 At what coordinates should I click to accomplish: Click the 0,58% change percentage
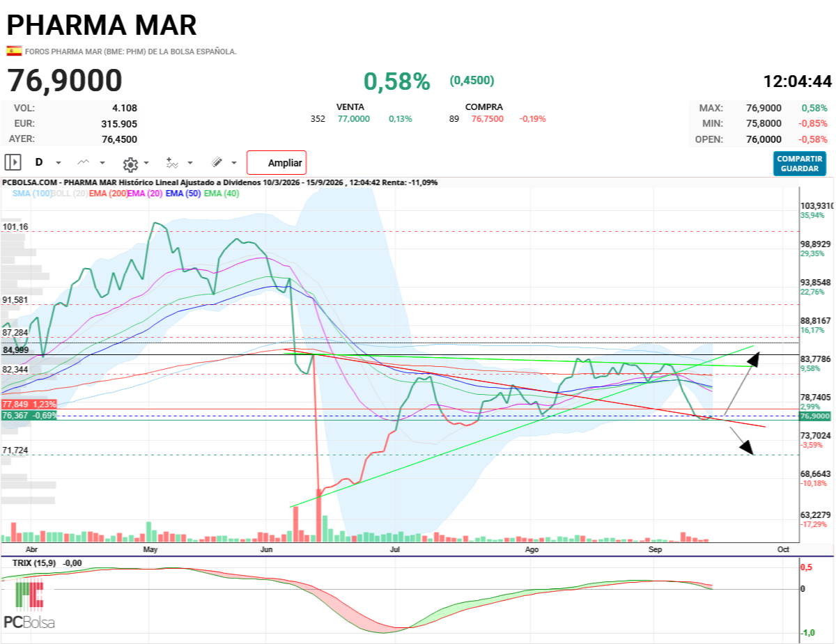pos(397,81)
